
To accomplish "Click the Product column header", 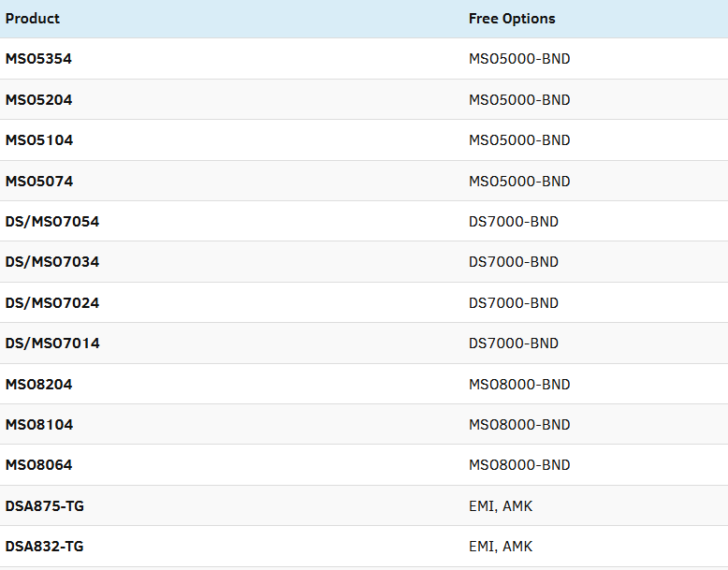I will click(x=33, y=19).
